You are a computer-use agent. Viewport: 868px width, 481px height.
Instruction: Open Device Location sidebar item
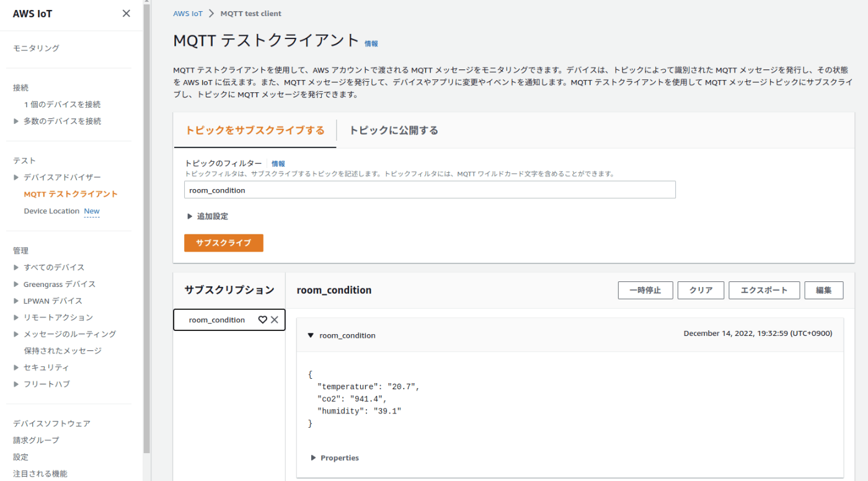pos(51,211)
